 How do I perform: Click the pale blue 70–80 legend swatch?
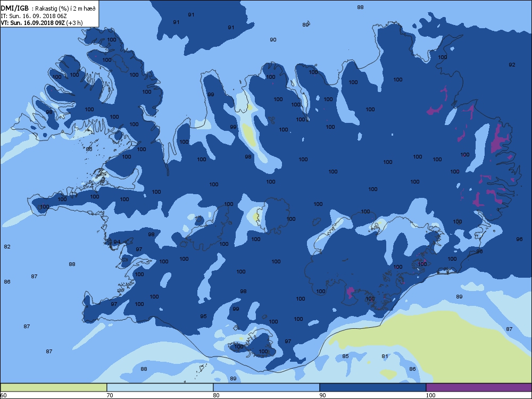(160, 387)
